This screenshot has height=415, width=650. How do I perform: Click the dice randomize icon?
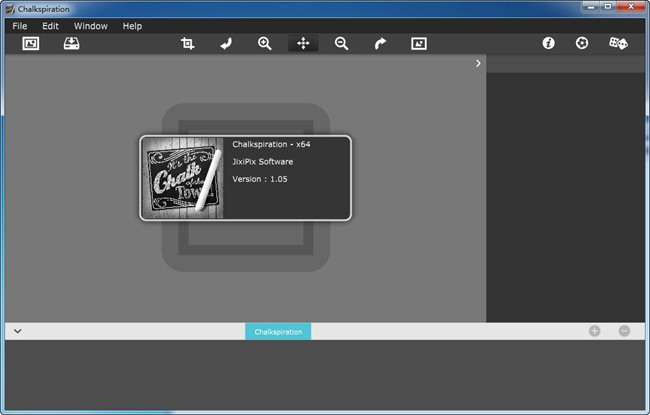point(618,44)
